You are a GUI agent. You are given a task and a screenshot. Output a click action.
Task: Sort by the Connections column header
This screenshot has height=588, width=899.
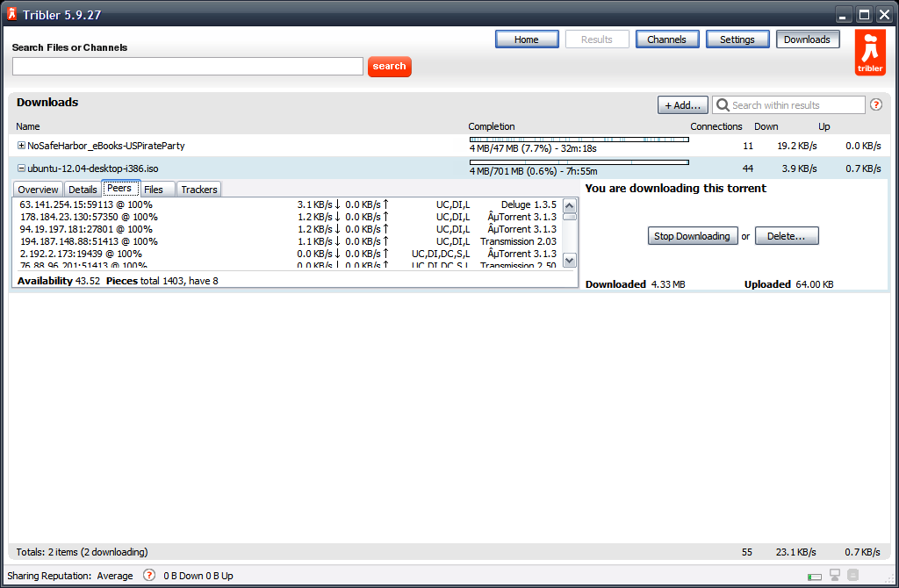pyautogui.click(x=716, y=126)
